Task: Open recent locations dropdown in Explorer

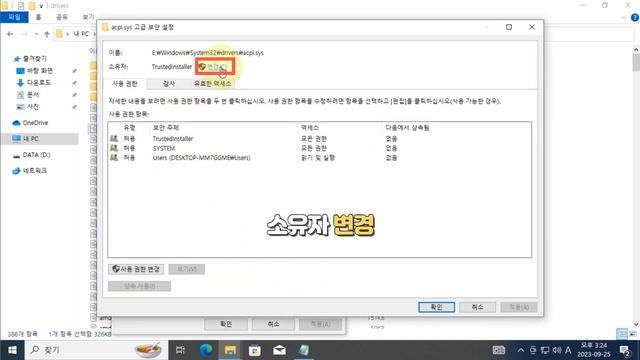Action: click(36, 34)
